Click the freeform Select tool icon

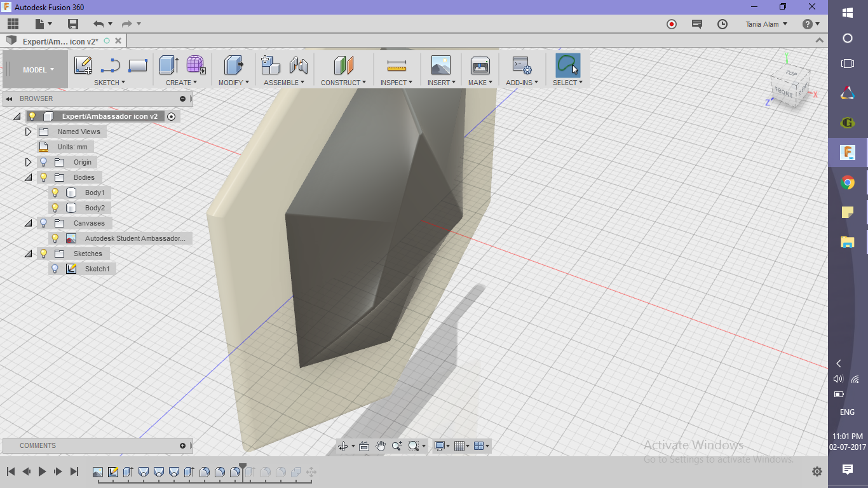tap(567, 65)
